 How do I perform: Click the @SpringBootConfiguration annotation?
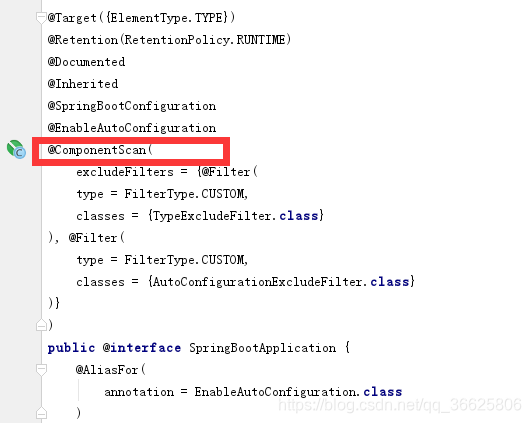[x=132, y=106]
